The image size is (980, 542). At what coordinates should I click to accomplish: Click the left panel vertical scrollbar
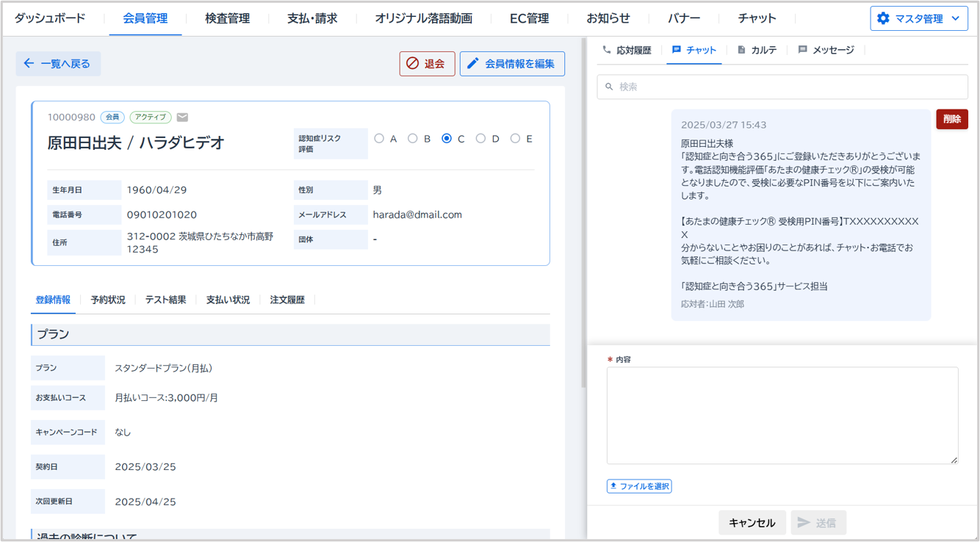coord(583,220)
